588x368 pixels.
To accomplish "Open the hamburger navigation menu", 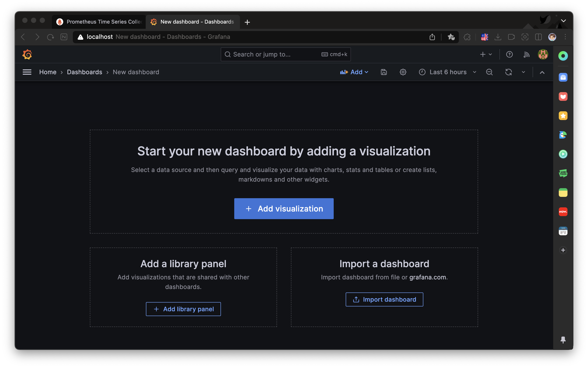I will [x=27, y=72].
